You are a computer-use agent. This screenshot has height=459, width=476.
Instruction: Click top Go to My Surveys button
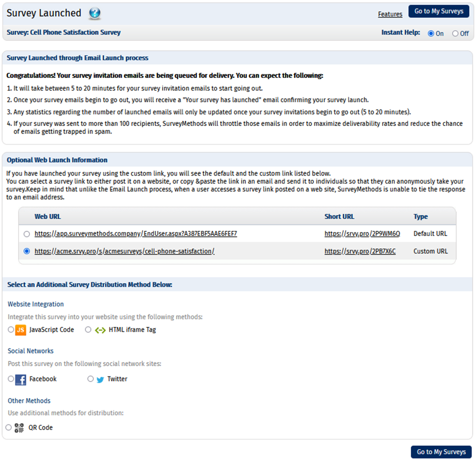[x=439, y=11]
